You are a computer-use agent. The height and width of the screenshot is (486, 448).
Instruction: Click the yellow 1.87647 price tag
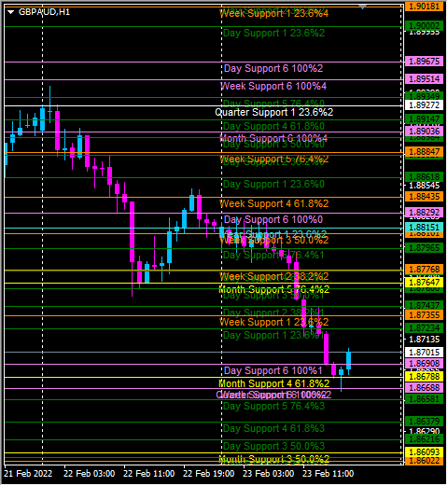(x=424, y=283)
